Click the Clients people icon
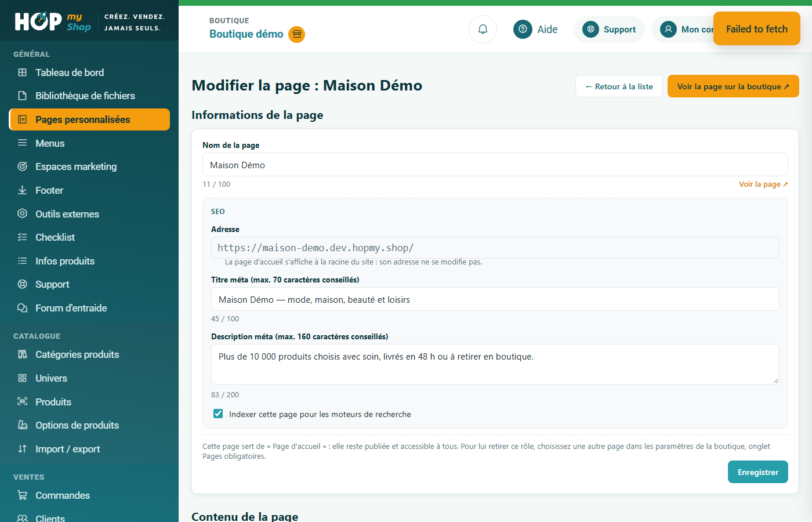This screenshot has width=812, height=522. click(x=23, y=518)
